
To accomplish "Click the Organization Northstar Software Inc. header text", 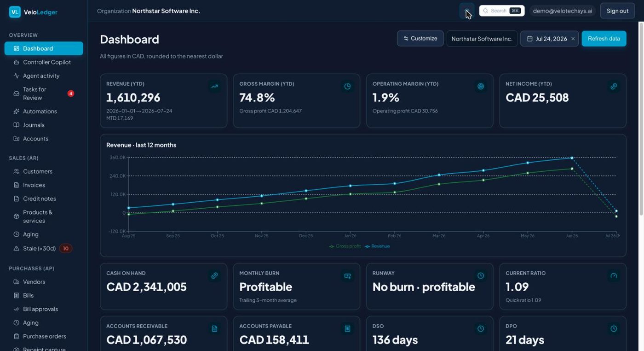I will [149, 11].
